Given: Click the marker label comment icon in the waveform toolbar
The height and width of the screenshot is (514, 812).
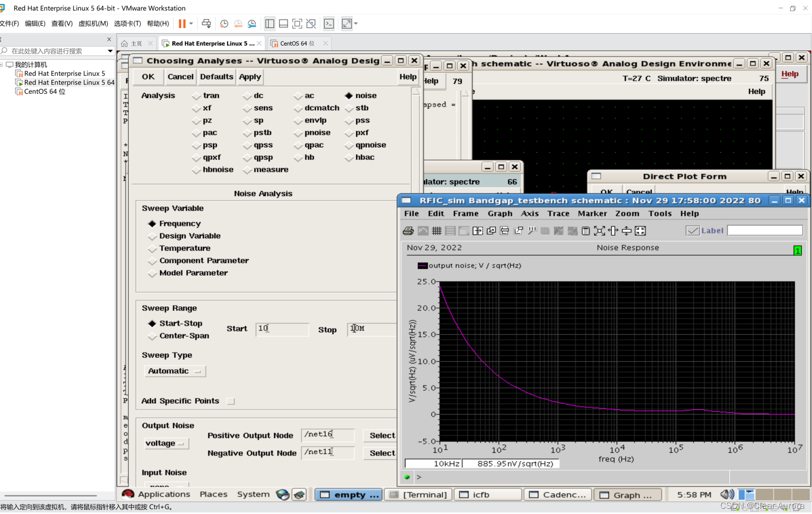Looking at the screenshot, I should (x=532, y=231).
